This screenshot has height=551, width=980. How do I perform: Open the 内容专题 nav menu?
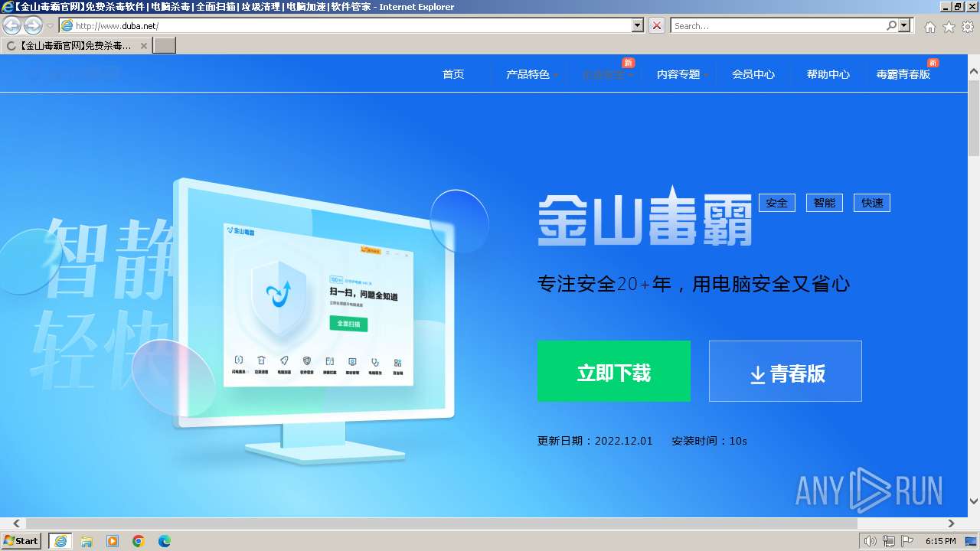(679, 74)
